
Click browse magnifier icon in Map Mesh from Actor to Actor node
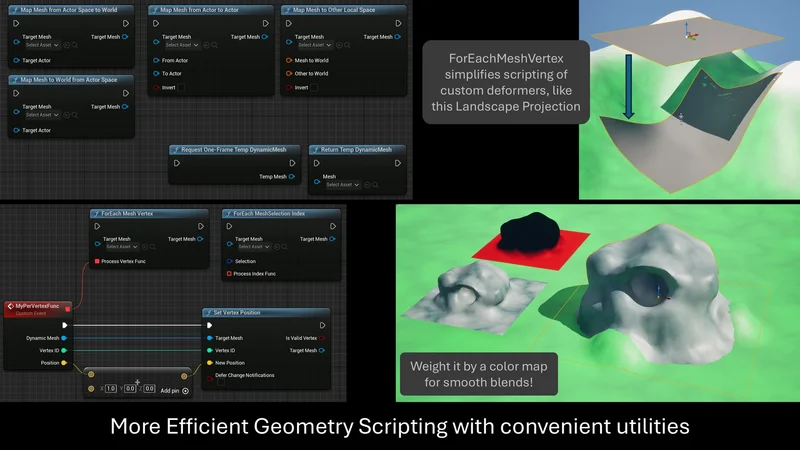215,45
